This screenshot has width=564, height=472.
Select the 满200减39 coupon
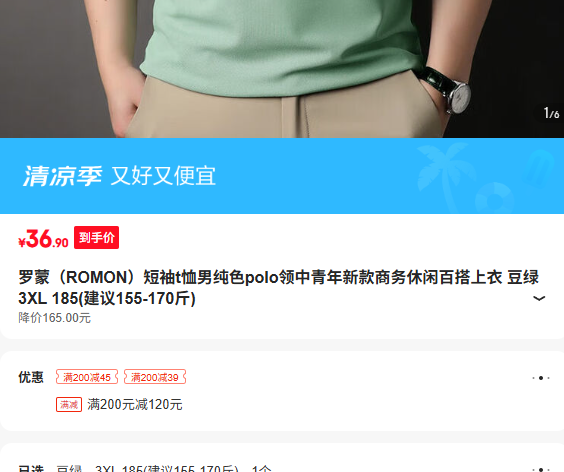155,377
